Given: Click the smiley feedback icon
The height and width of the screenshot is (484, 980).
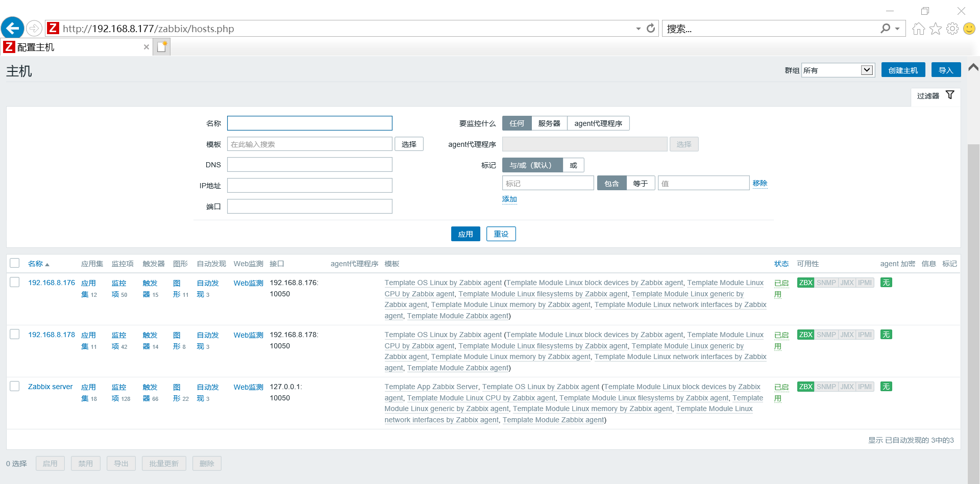Looking at the screenshot, I should [x=969, y=29].
